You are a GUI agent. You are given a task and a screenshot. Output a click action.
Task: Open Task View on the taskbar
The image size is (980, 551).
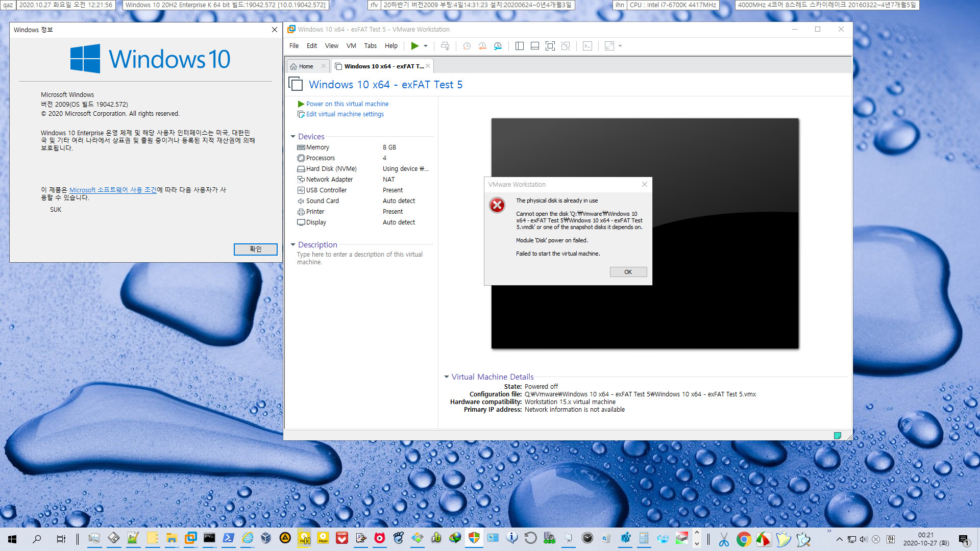click(61, 539)
